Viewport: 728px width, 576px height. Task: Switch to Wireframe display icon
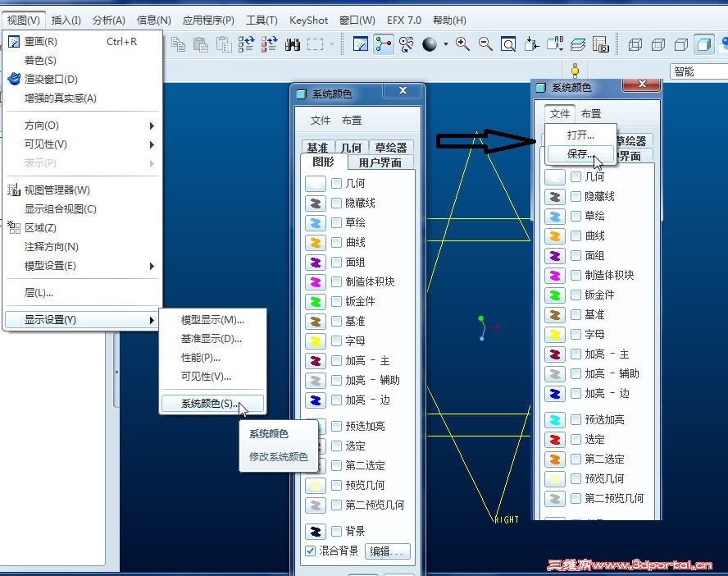[635, 45]
